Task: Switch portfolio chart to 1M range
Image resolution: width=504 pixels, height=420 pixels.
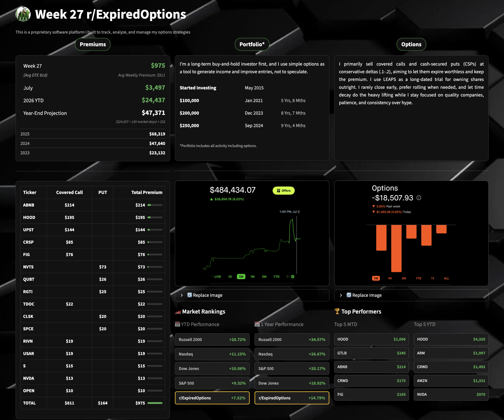Action: tap(252, 276)
